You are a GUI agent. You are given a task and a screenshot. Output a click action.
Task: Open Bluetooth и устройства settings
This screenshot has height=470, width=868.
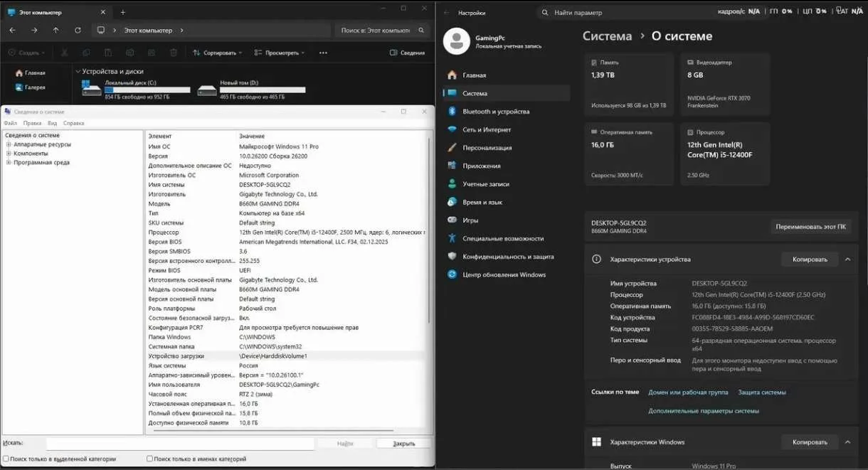coord(506,112)
